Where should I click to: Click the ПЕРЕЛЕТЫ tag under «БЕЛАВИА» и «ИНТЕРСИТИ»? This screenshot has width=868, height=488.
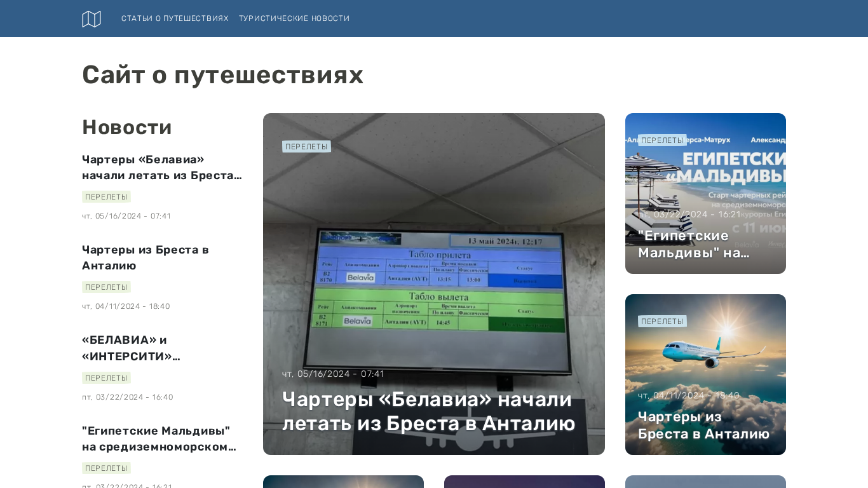[x=106, y=378]
